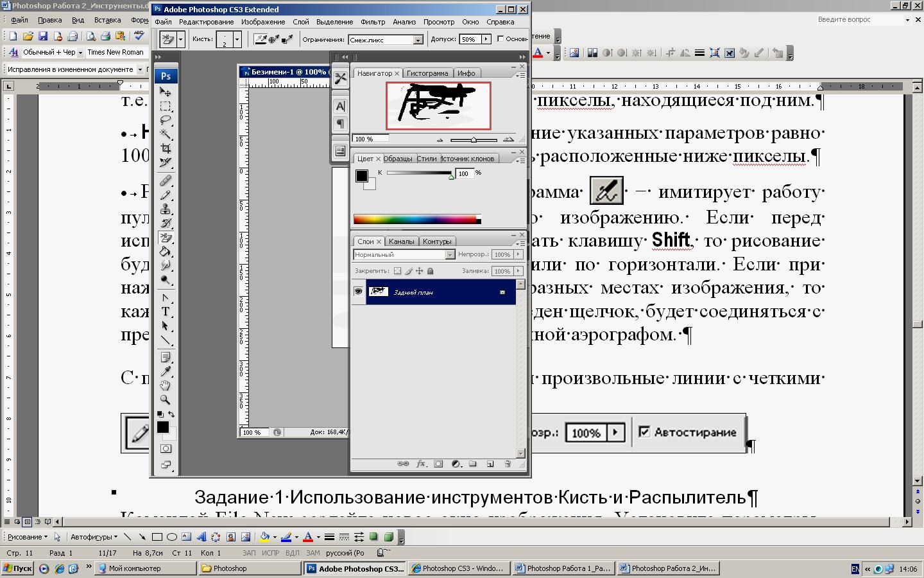The width and height of the screenshot is (924, 578).
Task: Select the Zoom tool
Action: pos(166,399)
